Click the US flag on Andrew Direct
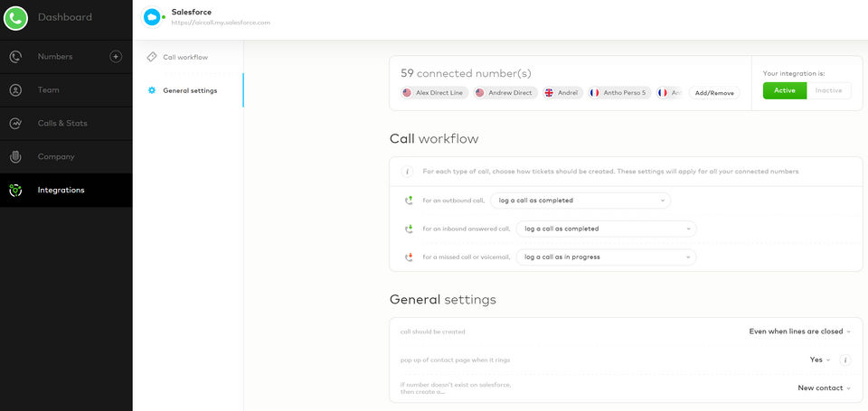 479,93
